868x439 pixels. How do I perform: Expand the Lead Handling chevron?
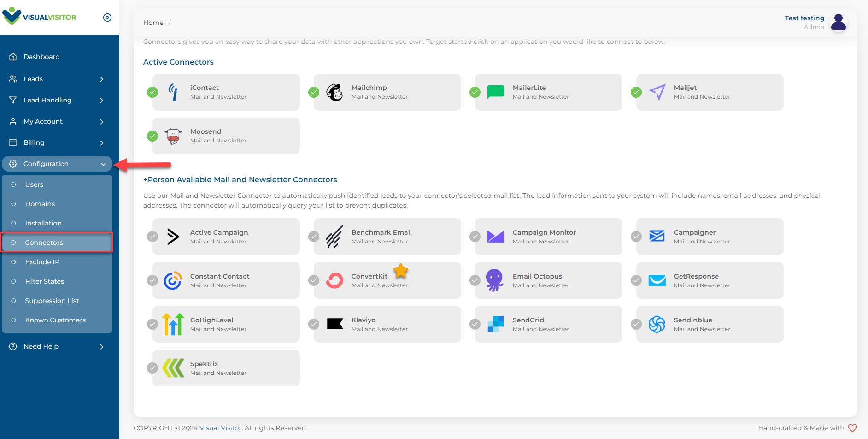pyautogui.click(x=102, y=101)
